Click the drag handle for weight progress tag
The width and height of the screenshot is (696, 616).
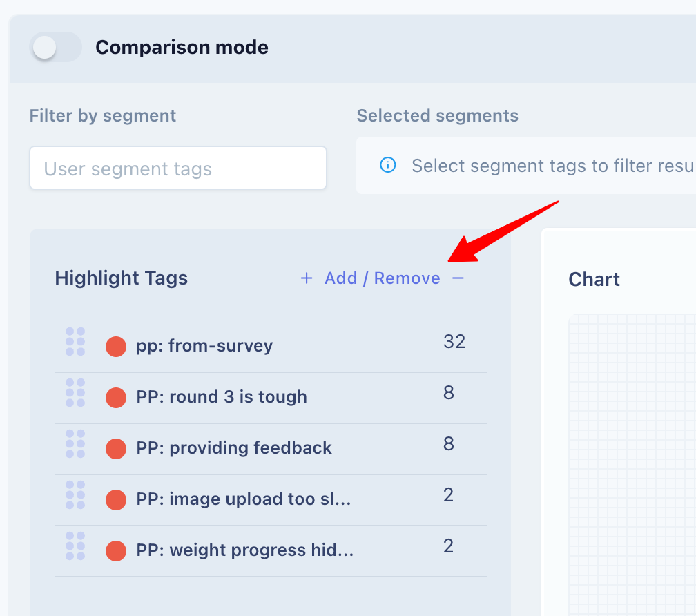pyautogui.click(x=75, y=546)
